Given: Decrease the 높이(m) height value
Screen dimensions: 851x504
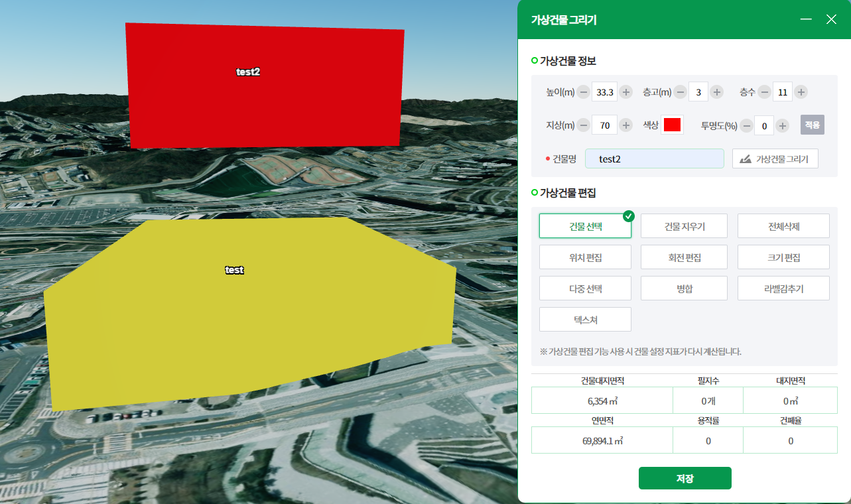Looking at the screenshot, I should tap(583, 92).
